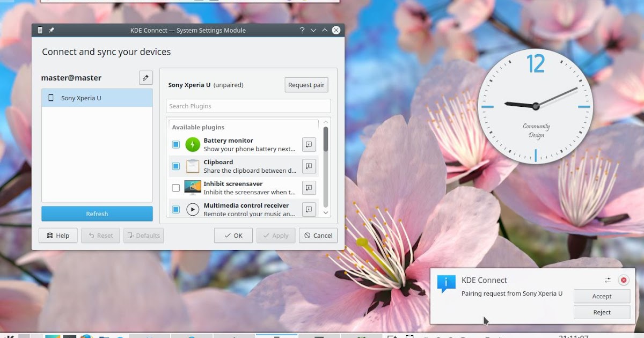Click the pencil edit icon next to master@master
Image resolution: width=644 pixels, height=338 pixels.
point(145,77)
